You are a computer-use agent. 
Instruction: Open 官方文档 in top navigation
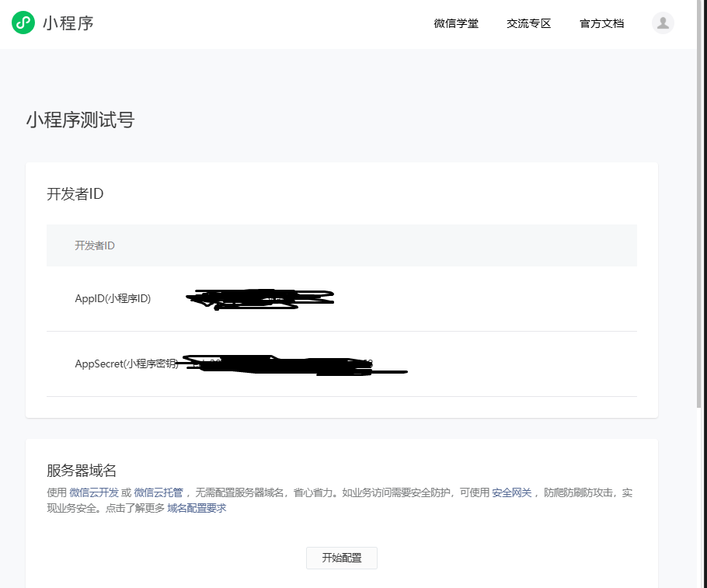coord(601,23)
